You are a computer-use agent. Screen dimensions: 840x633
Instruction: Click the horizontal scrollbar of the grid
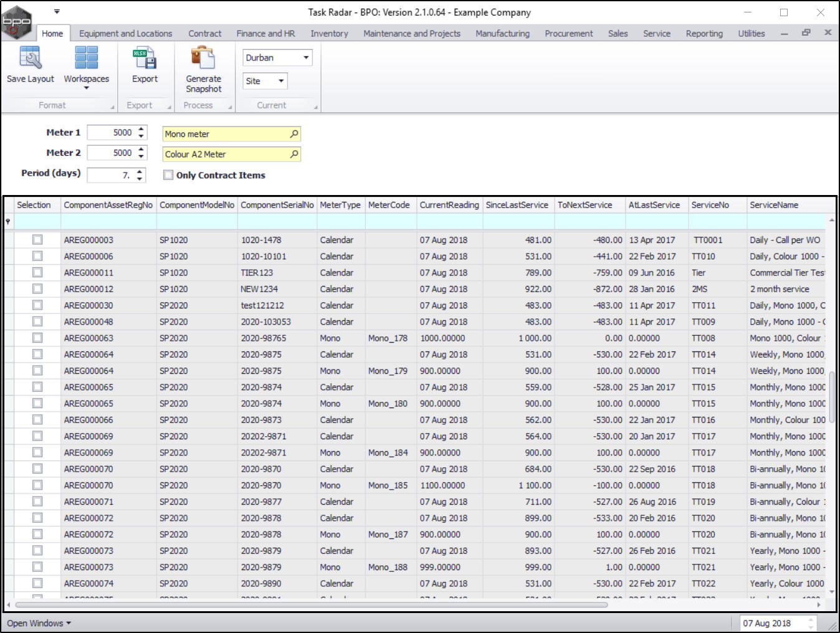(x=312, y=604)
